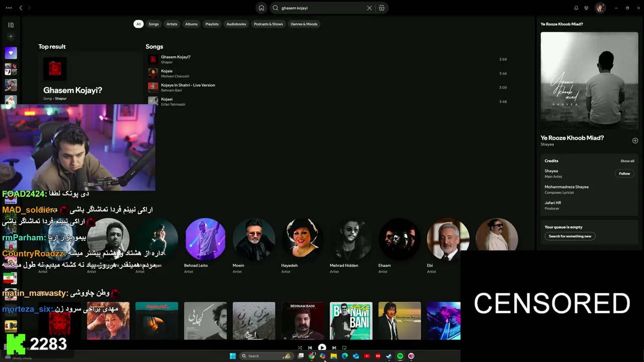
Task: Open Microsoft Edge from taskbar
Action: click(x=345, y=356)
